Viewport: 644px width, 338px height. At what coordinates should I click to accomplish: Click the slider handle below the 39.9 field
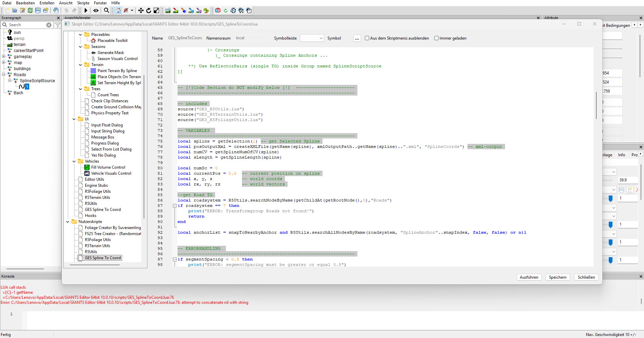[x=610, y=199]
